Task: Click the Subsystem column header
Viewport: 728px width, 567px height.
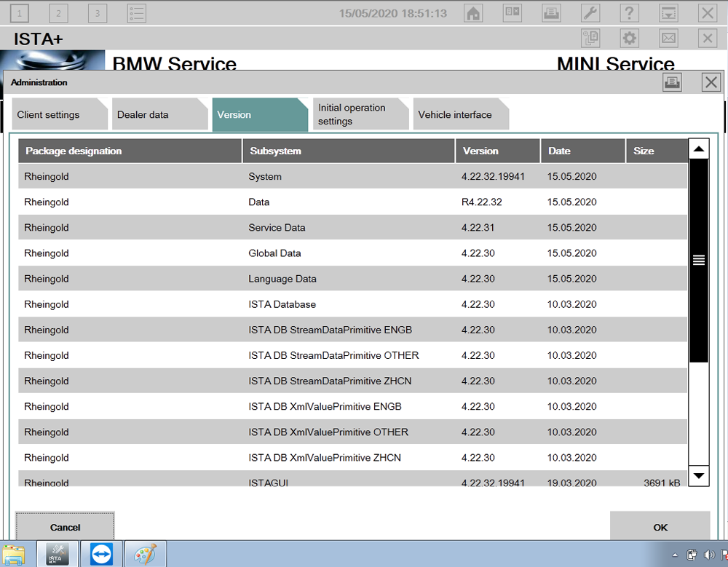Action: pos(349,151)
